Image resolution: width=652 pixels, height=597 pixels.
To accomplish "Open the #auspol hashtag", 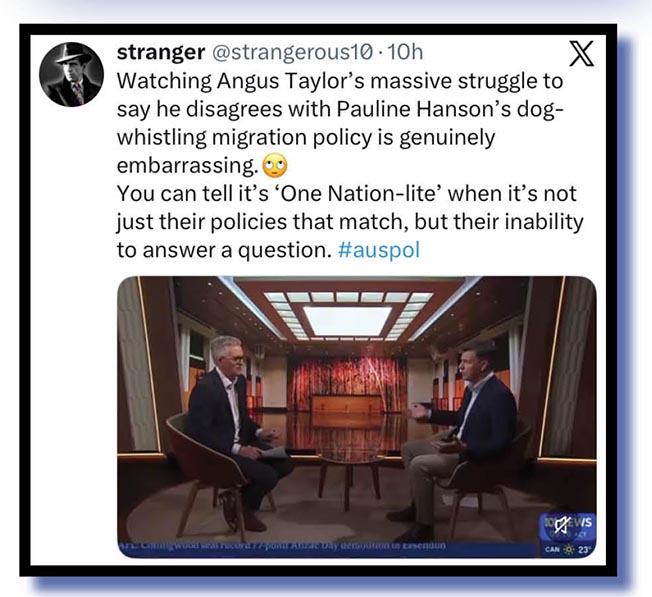I will (x=379, y=250).
